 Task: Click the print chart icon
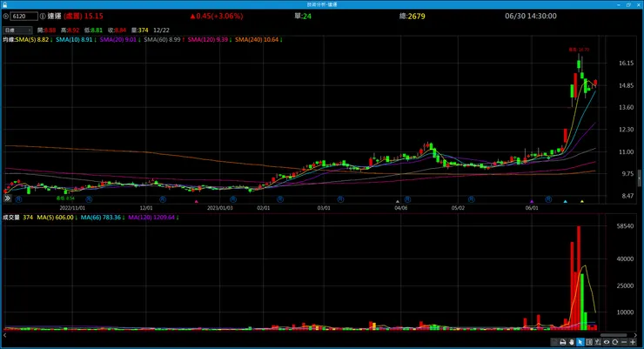(x=563, y=342)
